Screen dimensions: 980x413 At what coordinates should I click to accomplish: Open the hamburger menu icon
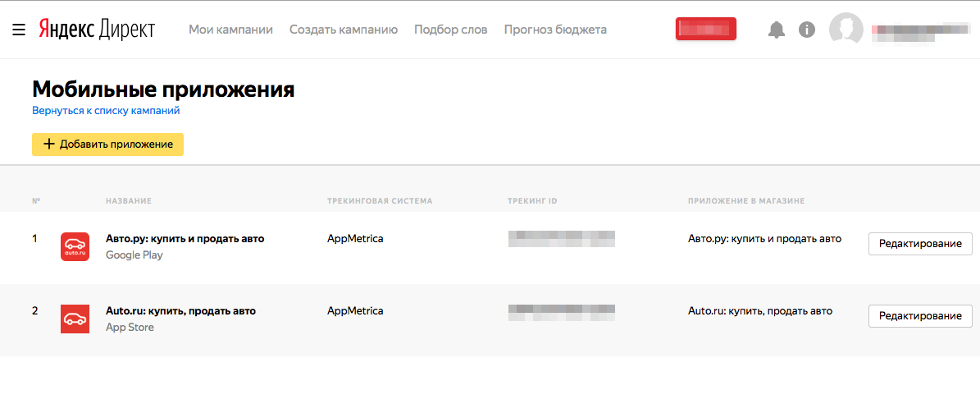19,30
